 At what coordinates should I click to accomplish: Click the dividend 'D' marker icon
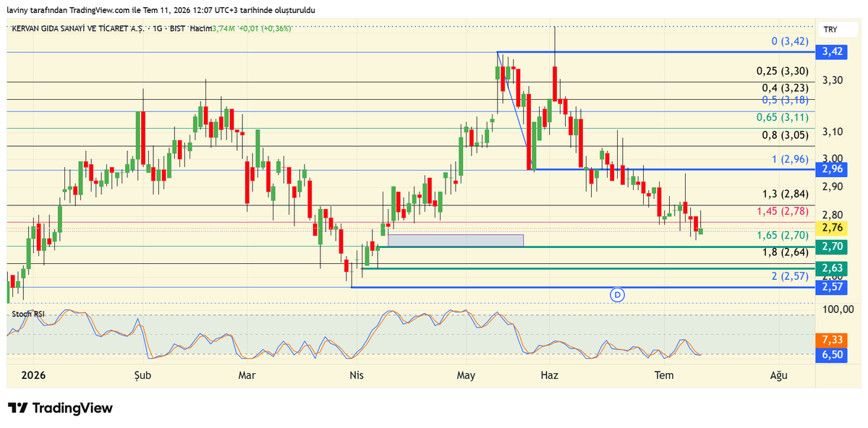[617, 294]
